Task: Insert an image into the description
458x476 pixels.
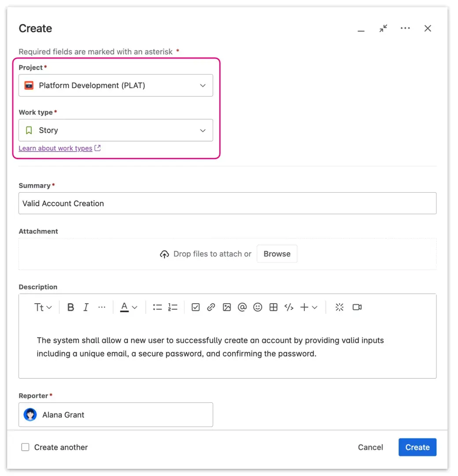Action: point(226,307)
